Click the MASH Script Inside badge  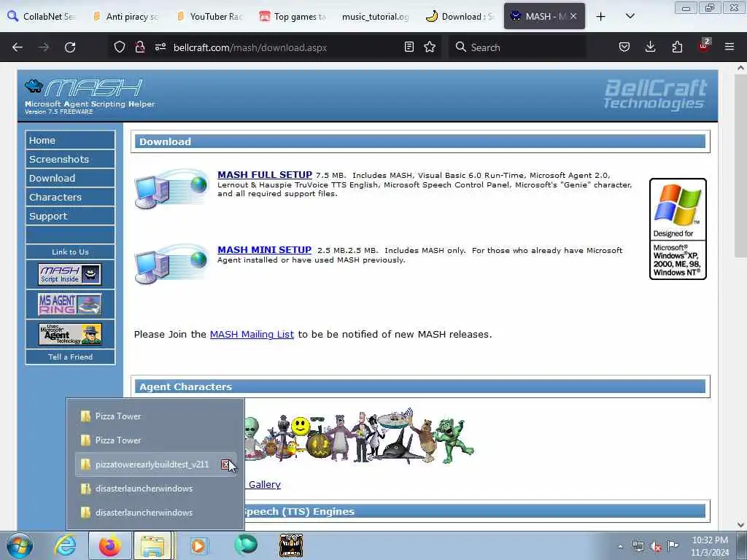[70, 274]
